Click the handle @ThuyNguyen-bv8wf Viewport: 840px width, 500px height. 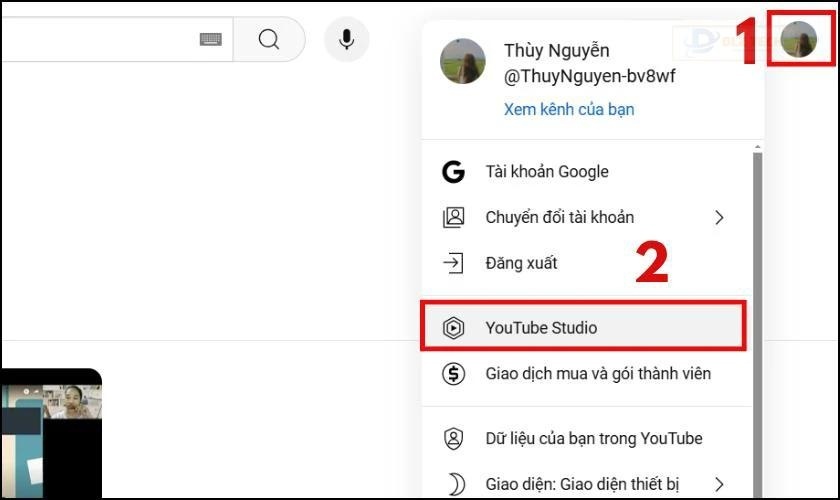point(589,76)
